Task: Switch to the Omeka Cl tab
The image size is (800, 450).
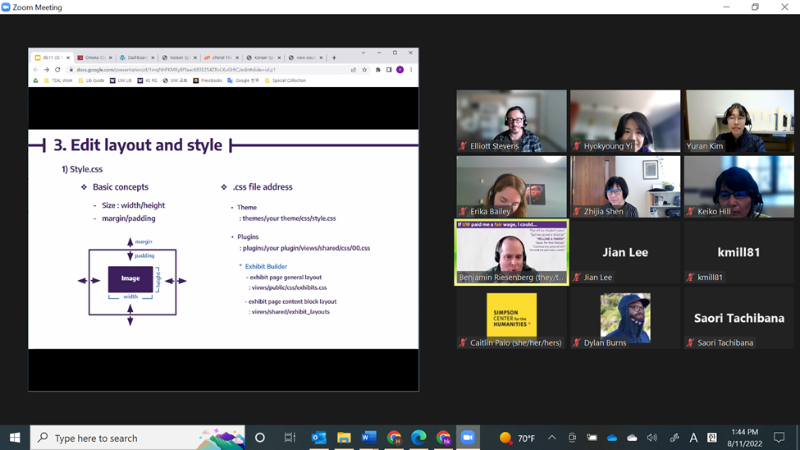Action: point(95,58)
